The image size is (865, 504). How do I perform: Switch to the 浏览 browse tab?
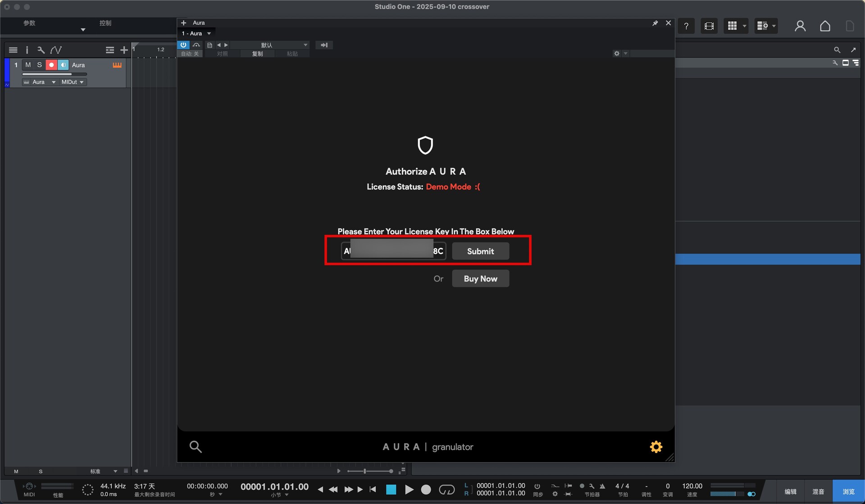(x=848, y=491)
